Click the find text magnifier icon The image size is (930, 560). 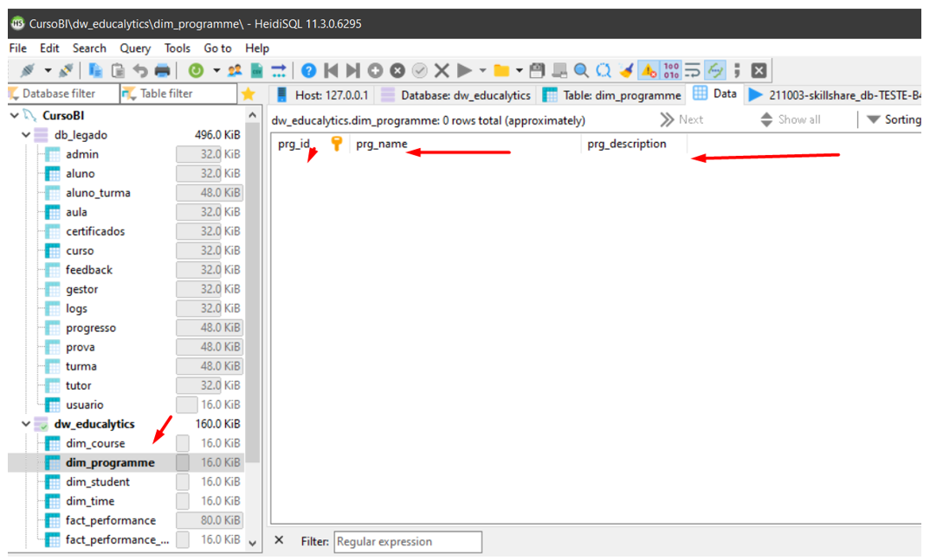click(581, 70)
